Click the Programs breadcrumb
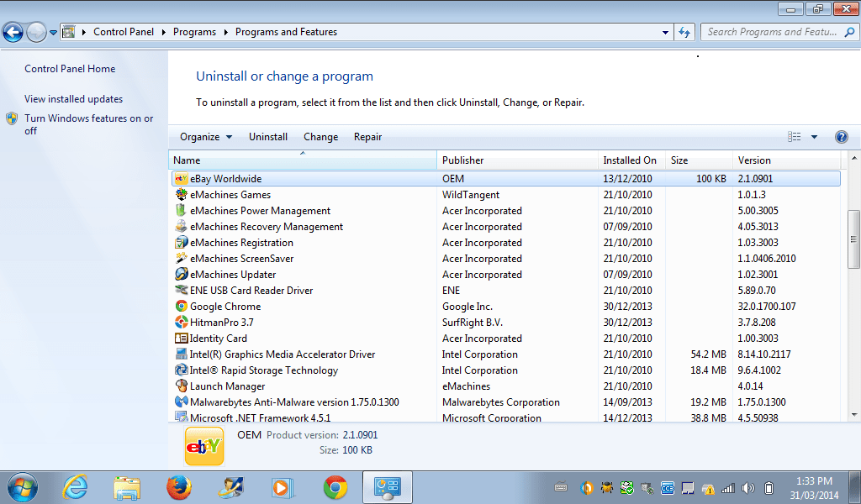The width and height of the screenshot is (861, 504). 194,32
